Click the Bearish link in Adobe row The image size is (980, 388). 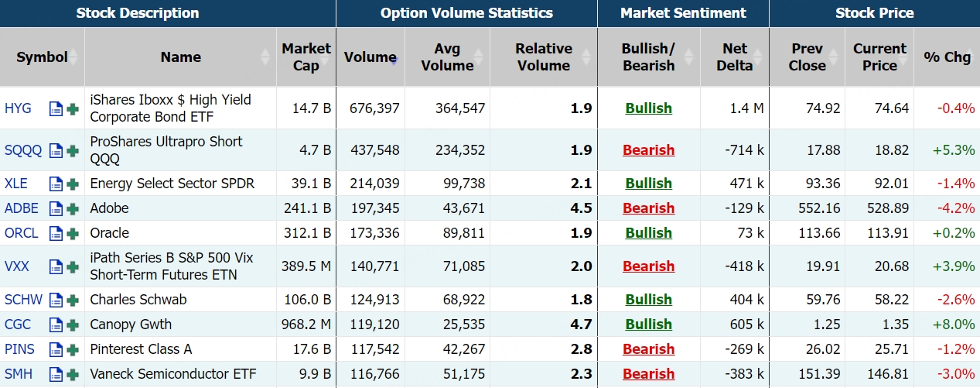648,208
